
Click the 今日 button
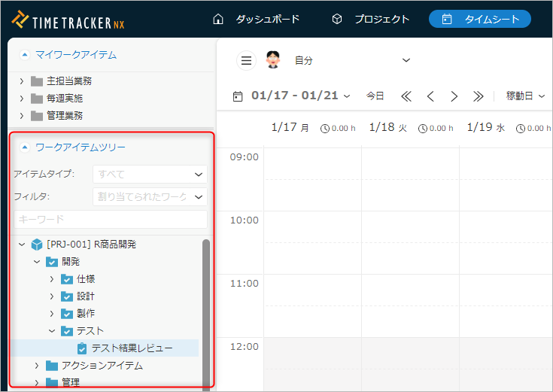click(x=375, y=96)
